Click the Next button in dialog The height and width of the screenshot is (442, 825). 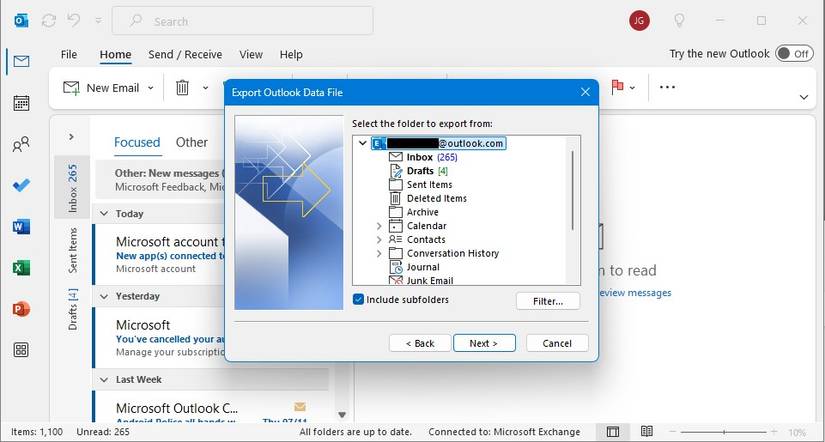(483, 343)
